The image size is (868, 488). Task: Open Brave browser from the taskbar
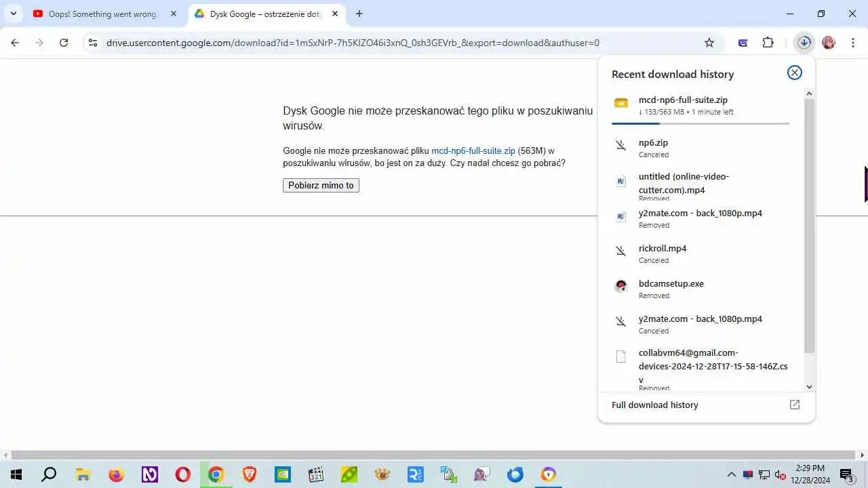(x=249, y=474)
